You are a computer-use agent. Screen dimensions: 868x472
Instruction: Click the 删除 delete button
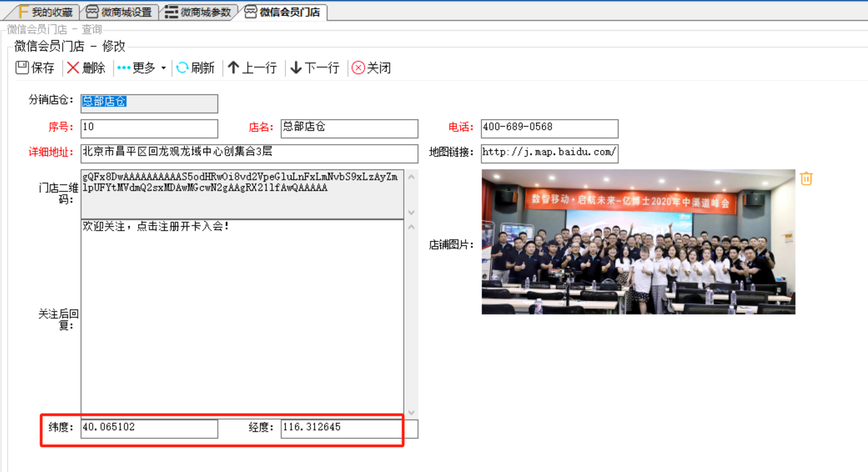(86, 68)
